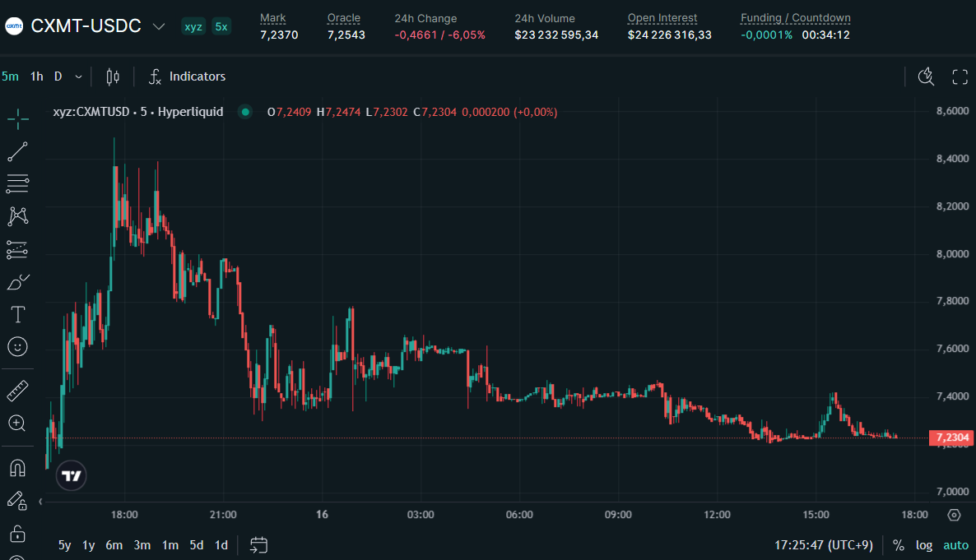Viewport: 976px width, 560px height.
Task: Select the brush drawing tool
Action: coord(18,282)
